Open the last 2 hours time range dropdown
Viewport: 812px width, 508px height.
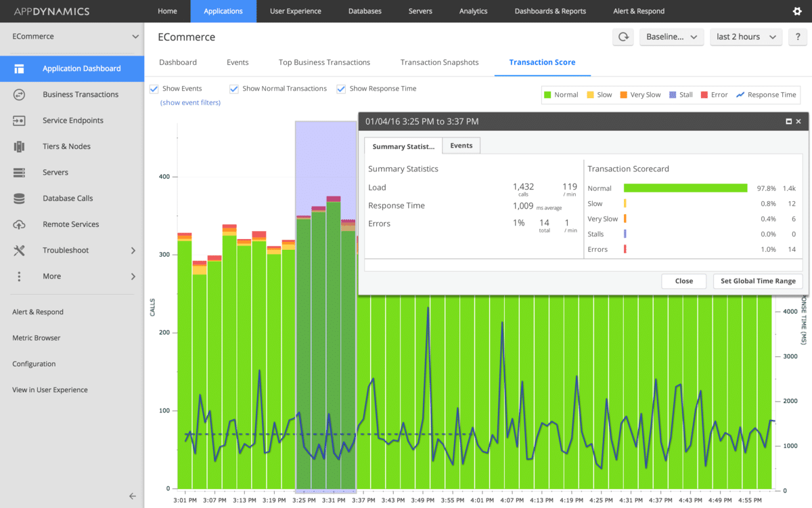745,37
